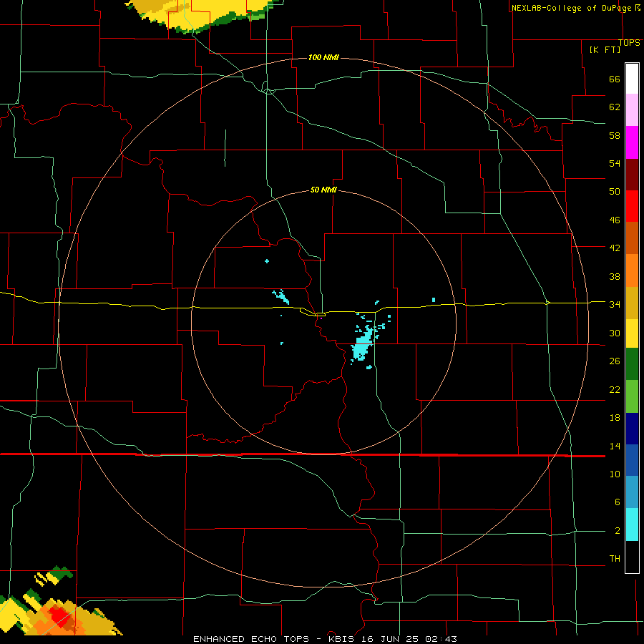Screen dimensions: 644x644
Task: Click the [K FT] units label
Action: (605, 49)
